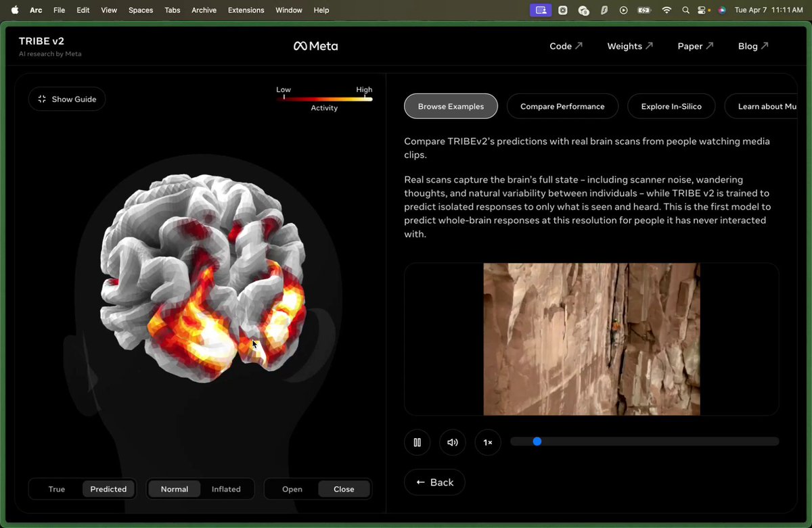Viewport: 812px width, 528px height.
Task: Go Back to the examples list
Action: click(x=434, y=482)
